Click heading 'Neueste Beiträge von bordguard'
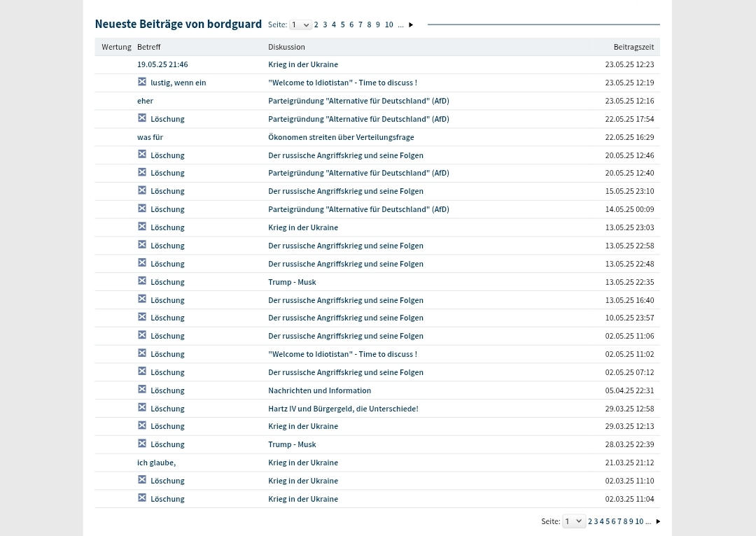Viewport: 756px width, 536px height. [178, 24]
